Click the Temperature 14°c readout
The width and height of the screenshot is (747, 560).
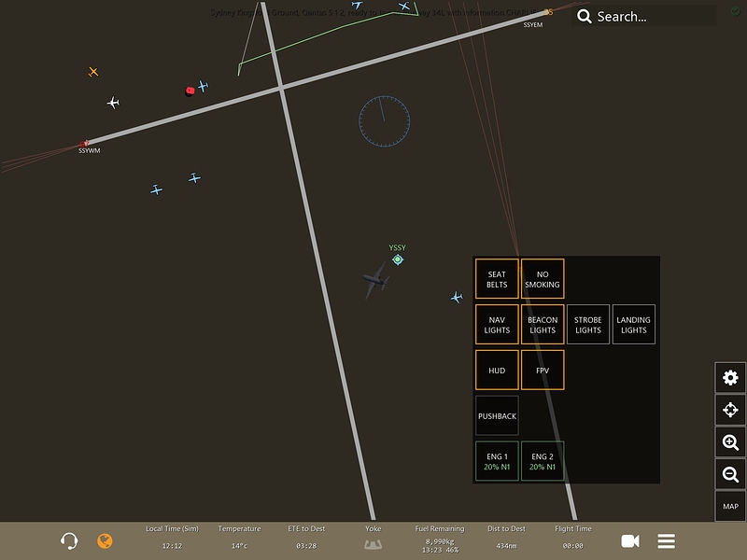pos(239,538)
